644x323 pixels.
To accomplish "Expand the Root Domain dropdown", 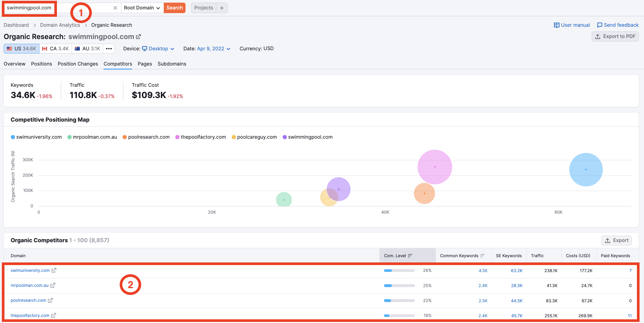I will tap(142, 7).
